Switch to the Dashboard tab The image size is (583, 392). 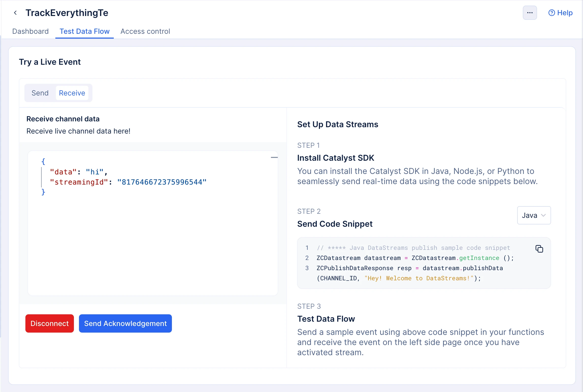(30, 31)
